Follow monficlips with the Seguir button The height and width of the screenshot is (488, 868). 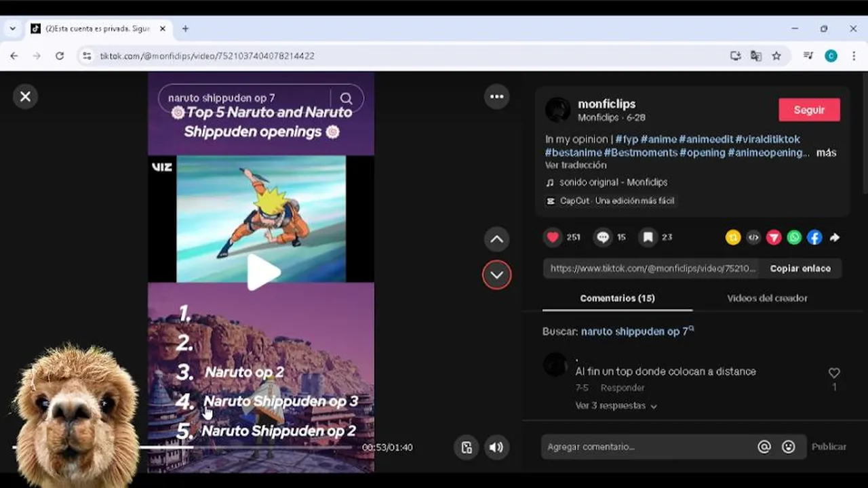point(809,110)
